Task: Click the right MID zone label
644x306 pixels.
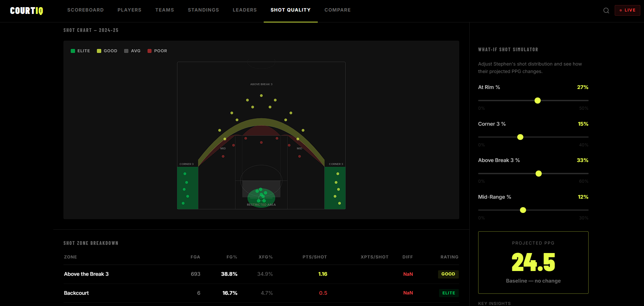Action: 299,148
